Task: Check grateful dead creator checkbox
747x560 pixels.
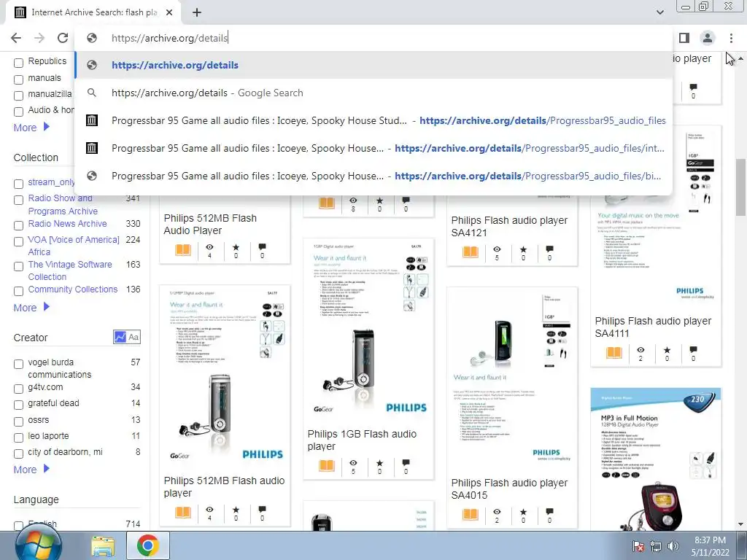Action: click(18, 405)
